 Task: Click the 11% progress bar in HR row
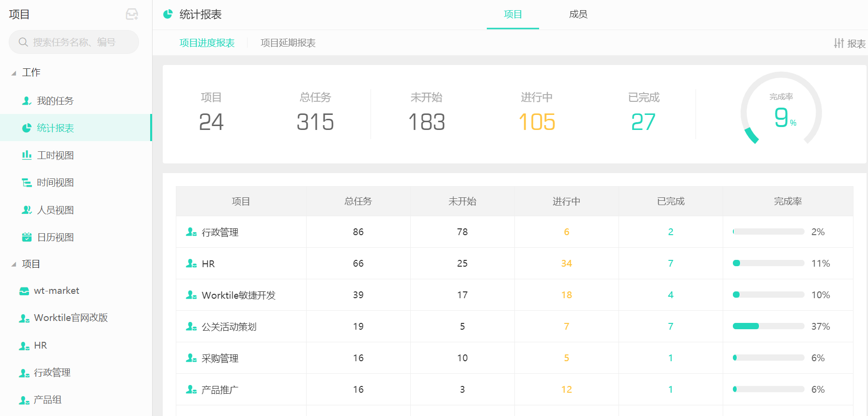pos(768,263)
